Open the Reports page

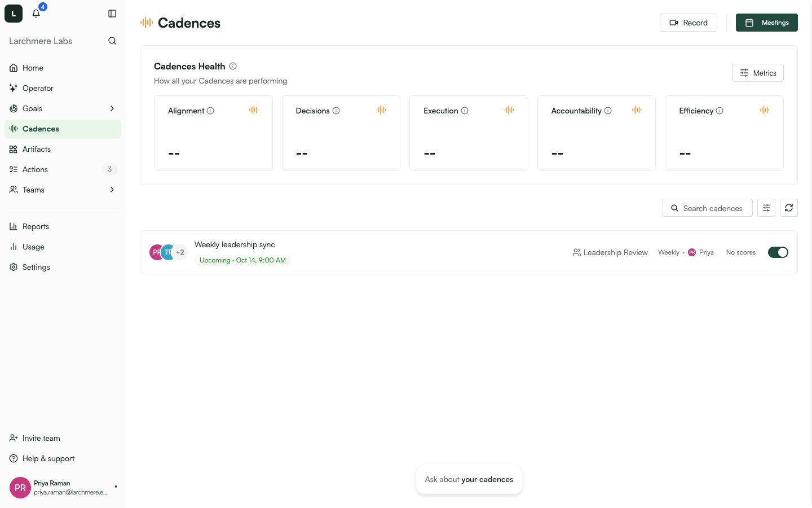(63, 226)
